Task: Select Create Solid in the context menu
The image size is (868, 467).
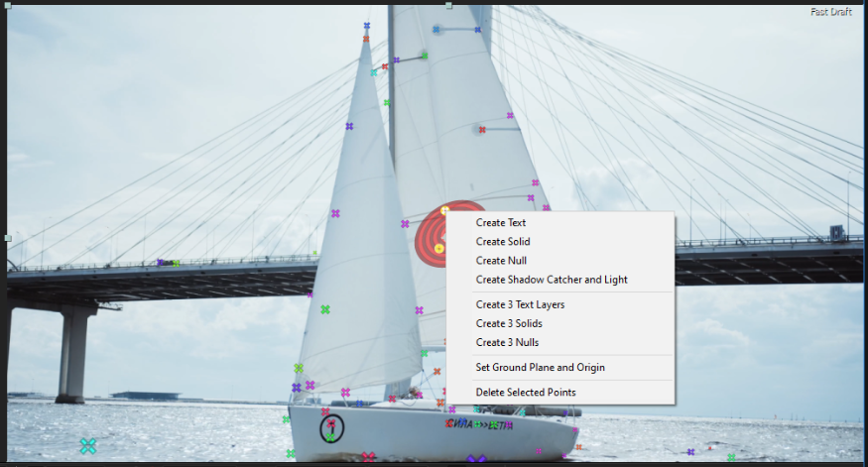Action: 502,242
